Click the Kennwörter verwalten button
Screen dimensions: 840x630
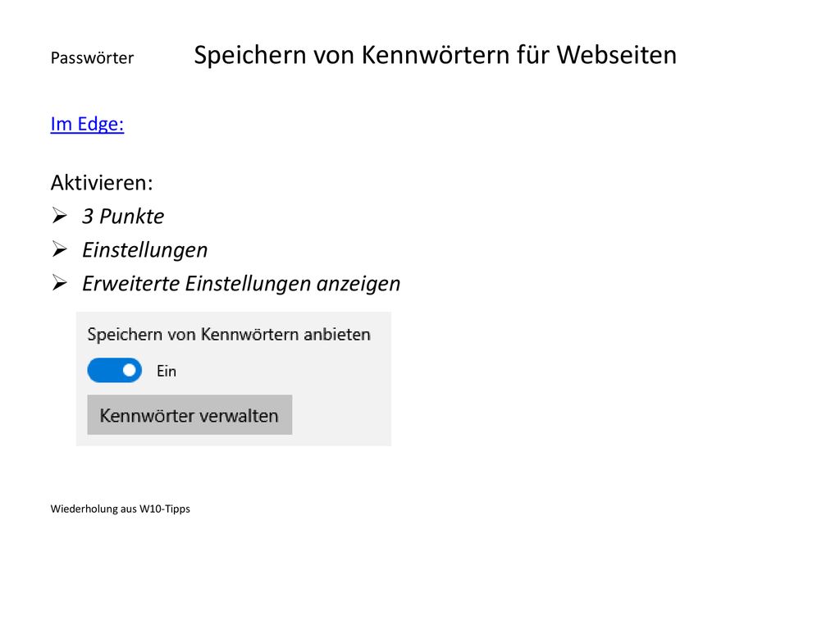point(189,414)
